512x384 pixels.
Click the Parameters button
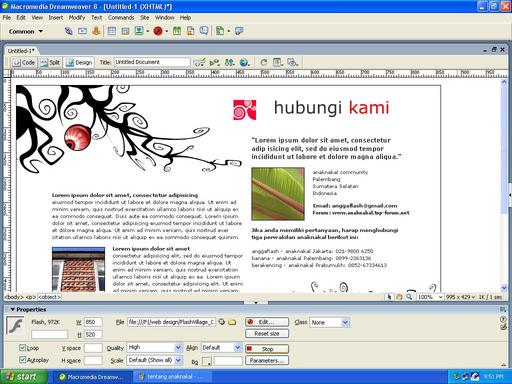coord(267,360)
